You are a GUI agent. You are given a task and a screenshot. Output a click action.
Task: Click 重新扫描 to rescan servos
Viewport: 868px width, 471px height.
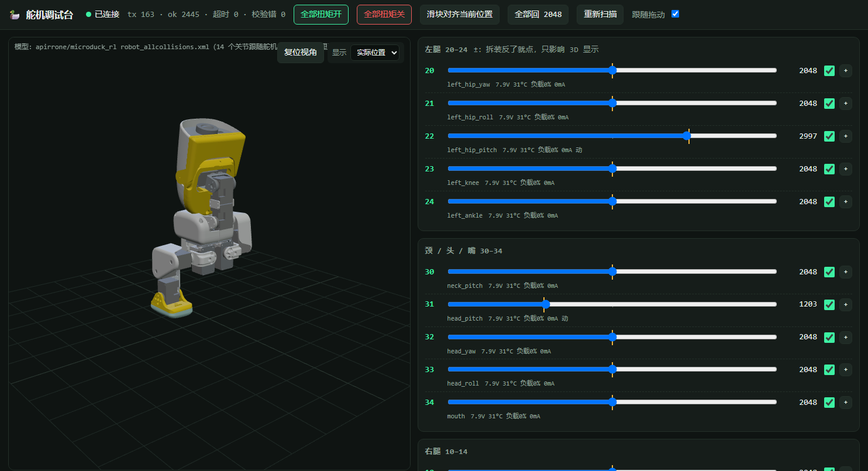(600, 15)
